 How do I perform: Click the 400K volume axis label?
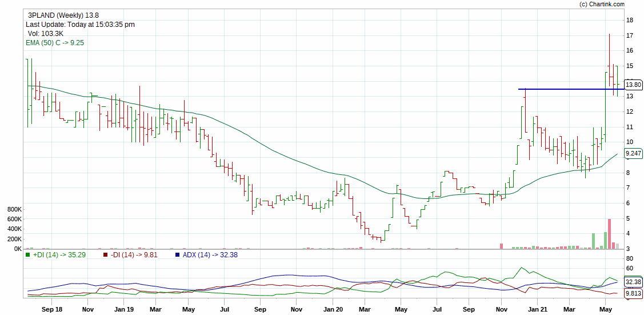click(14, 229)
